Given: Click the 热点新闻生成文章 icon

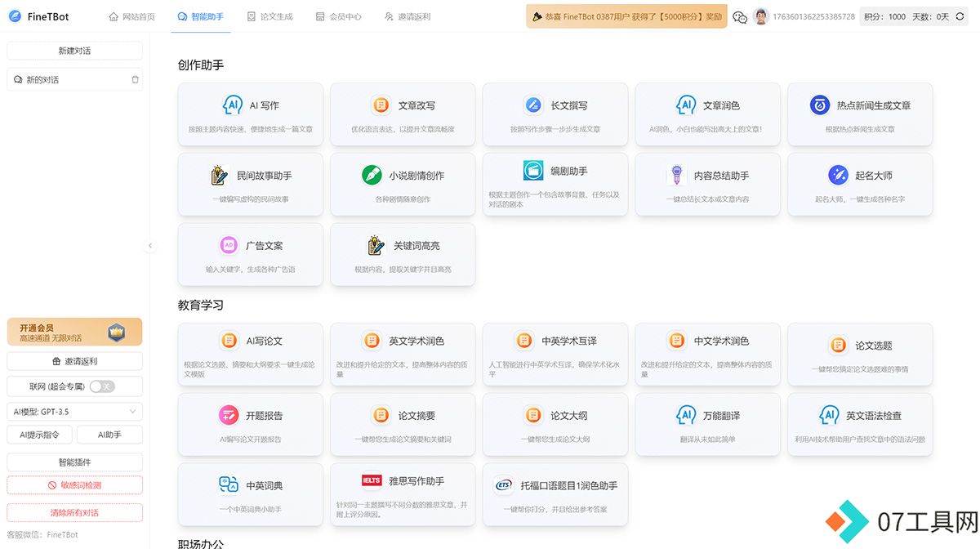Looking at the screenshot, I should coord(820,105).
